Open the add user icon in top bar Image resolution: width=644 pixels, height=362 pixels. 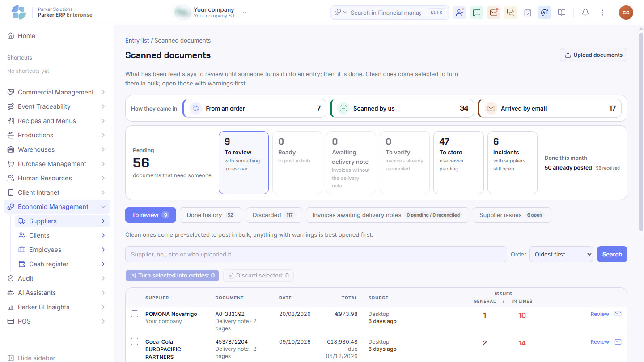tap(460, 13)
